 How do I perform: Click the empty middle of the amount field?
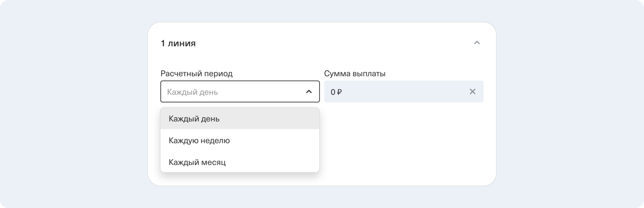click(x=402, y=92)
